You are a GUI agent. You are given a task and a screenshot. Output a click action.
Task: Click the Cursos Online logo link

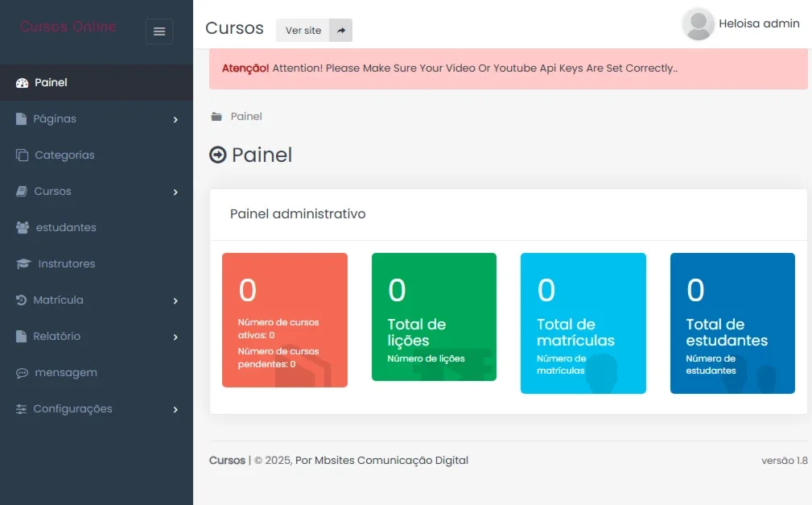[x=68, y=27]
